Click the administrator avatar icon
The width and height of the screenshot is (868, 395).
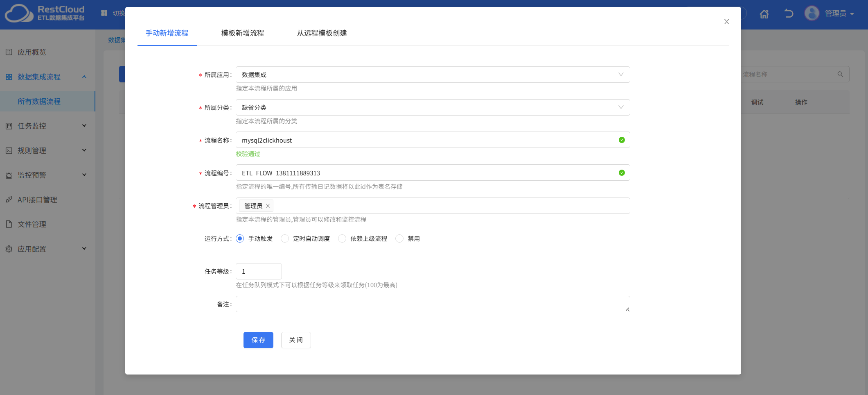tap(812, 13)
